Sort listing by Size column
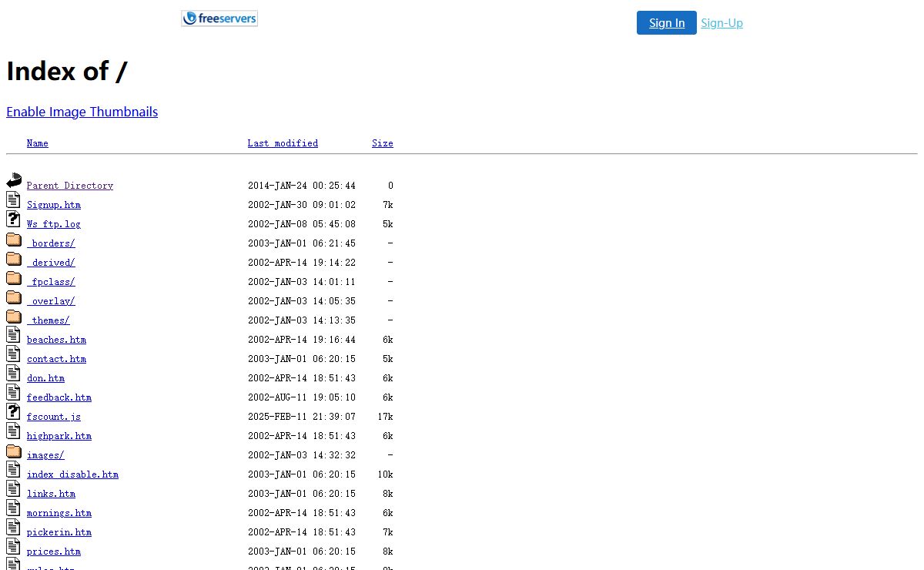924x570 pixels. (382, 143)
